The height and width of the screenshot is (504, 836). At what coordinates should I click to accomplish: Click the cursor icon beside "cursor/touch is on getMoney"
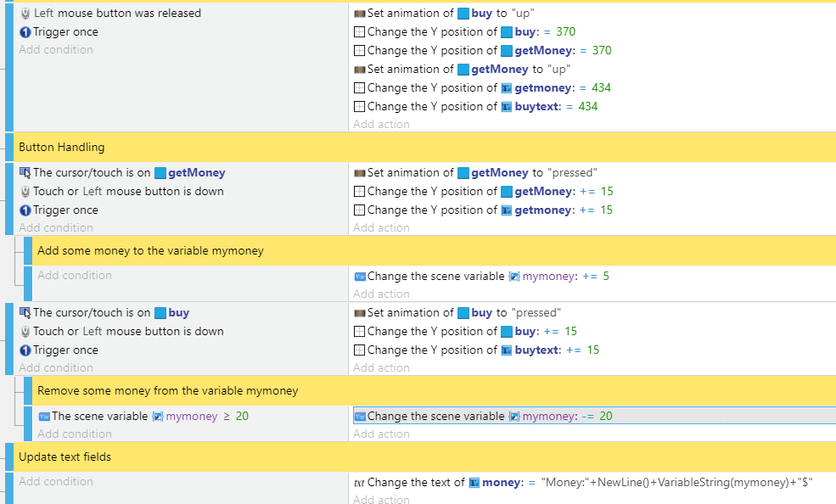click(25, 172)
